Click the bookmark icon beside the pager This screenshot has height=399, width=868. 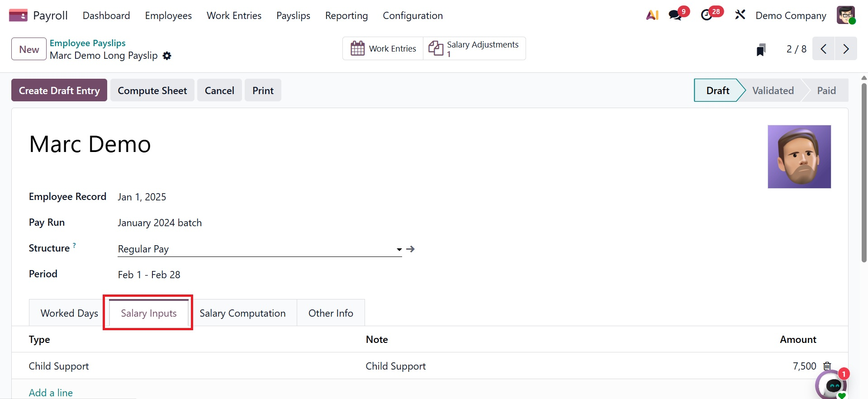coord(761,49)
